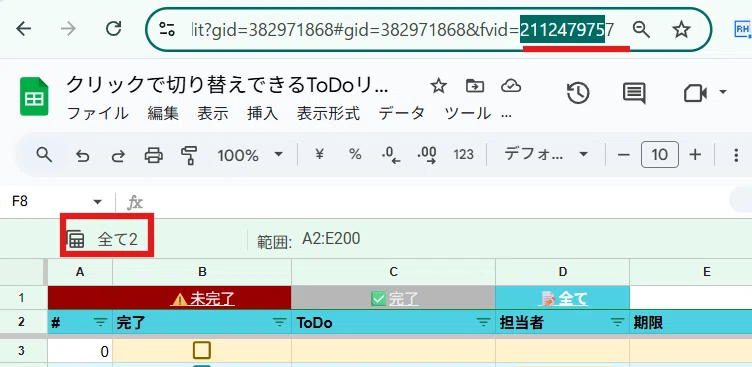Start a Meet call with camera icon

[x=695, y=93]
